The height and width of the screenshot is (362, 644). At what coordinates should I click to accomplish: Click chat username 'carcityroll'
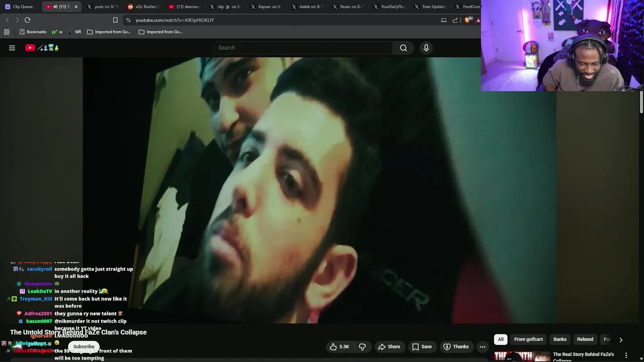pos(39,269)
